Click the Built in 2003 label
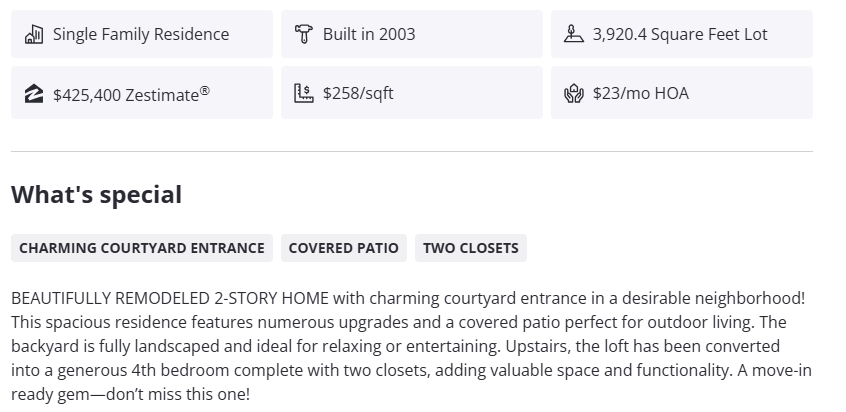Screen dimensions: 846x412 pyautogui.click(x=369, y=34)
